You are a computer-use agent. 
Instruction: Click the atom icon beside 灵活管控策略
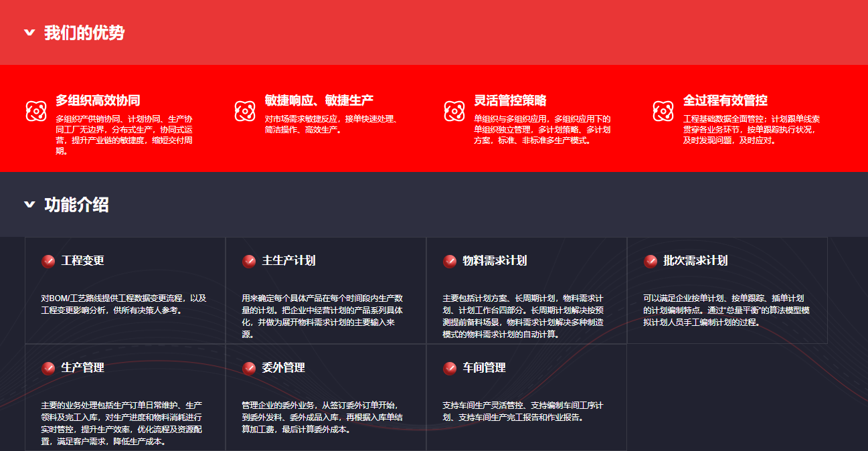click(x=454, y=111)
